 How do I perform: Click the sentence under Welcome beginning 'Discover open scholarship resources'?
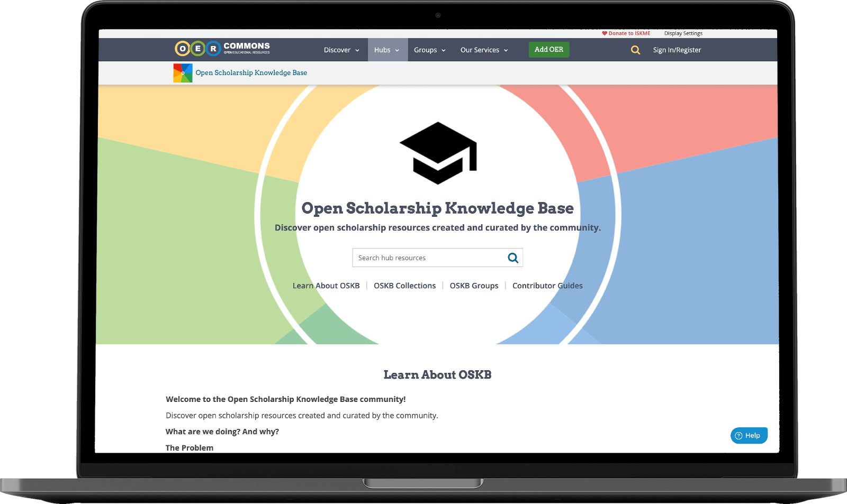[302, 416]
